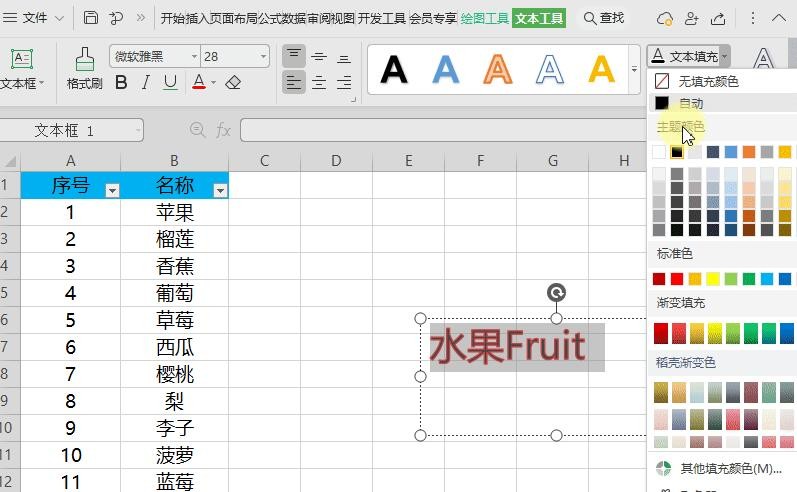Image resolution: width=797 pixels, height=492 pixels.
Task: Toggle underline formatting
Action: tap(170, 83)
